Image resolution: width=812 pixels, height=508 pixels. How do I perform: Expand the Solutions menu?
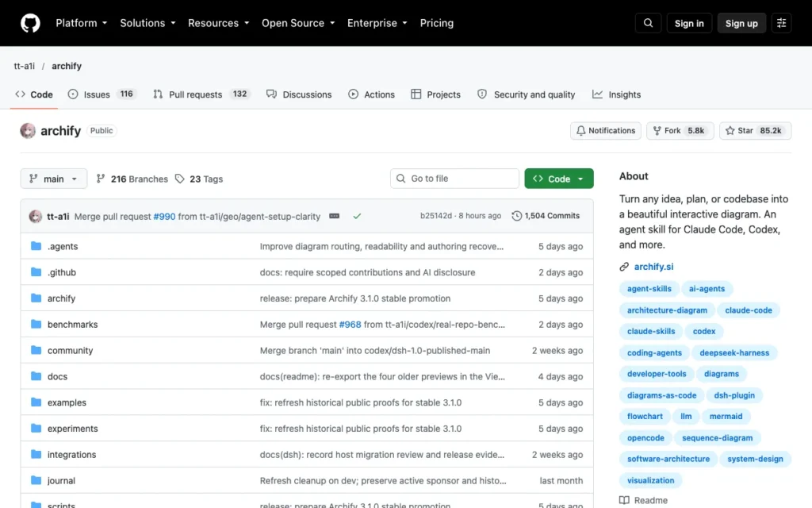[x=147, y=23]
